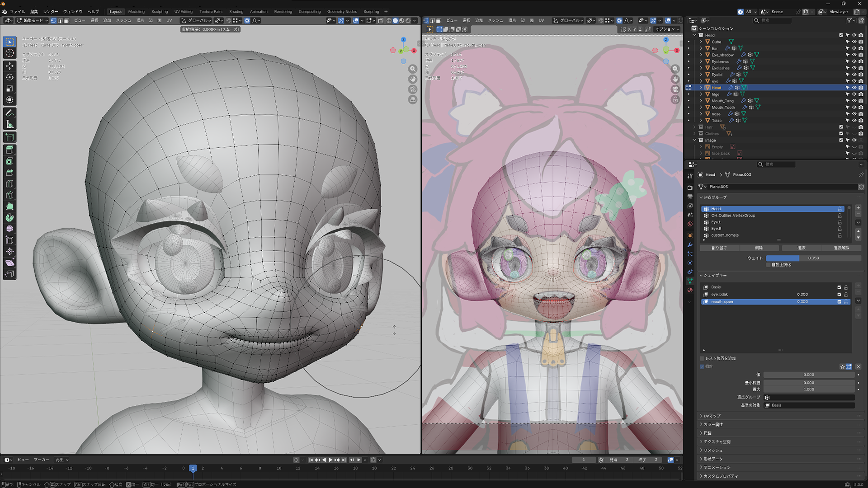Activate the Spin tool
The image size is (868, 488).
tap(9, 218)
